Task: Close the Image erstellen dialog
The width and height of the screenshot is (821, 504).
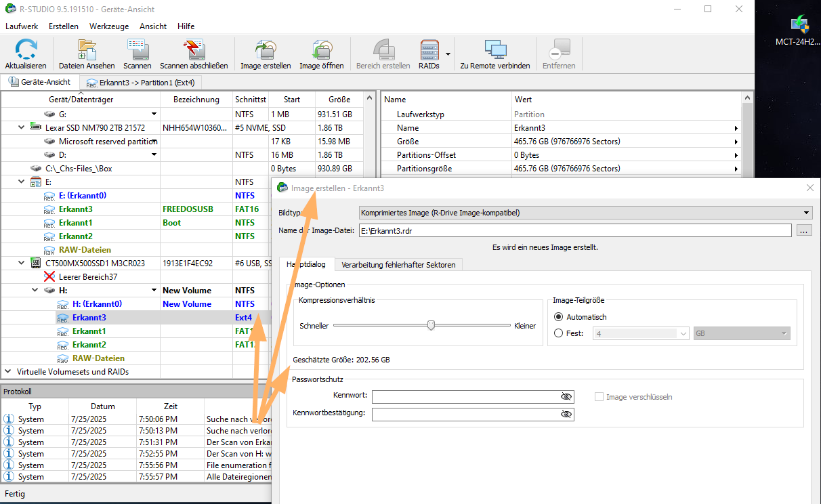Action: pos(810,188)
